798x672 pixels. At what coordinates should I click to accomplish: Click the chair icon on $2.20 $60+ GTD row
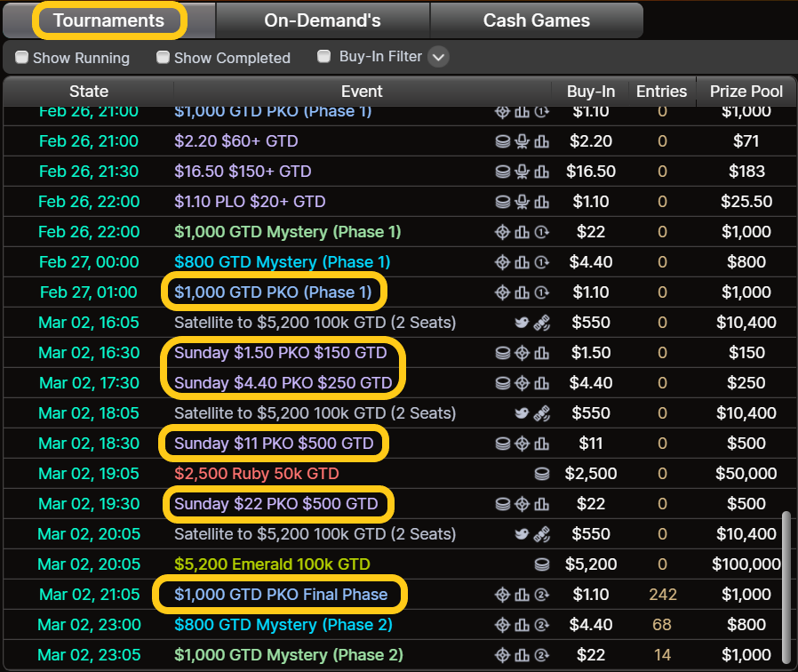(x=523, y=141)
